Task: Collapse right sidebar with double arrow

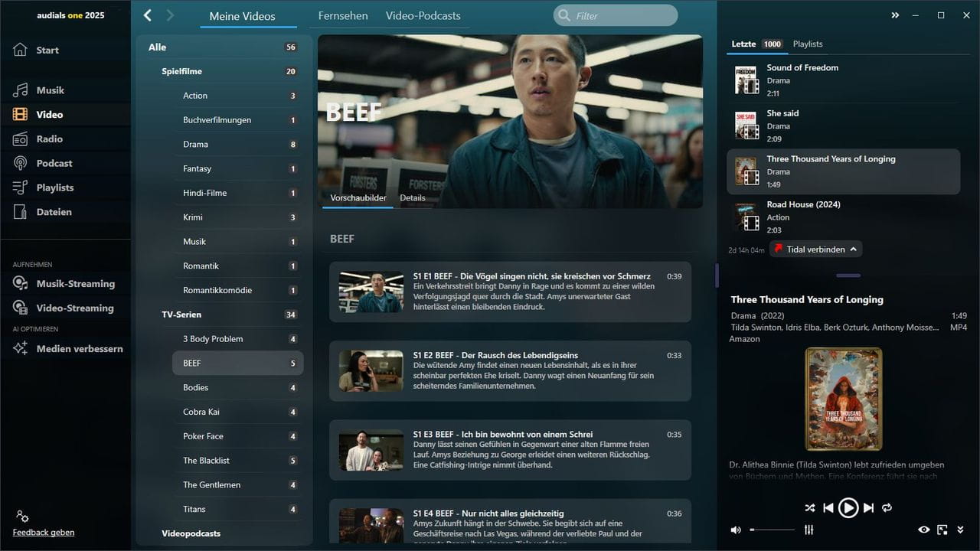Action: [895, 15]
